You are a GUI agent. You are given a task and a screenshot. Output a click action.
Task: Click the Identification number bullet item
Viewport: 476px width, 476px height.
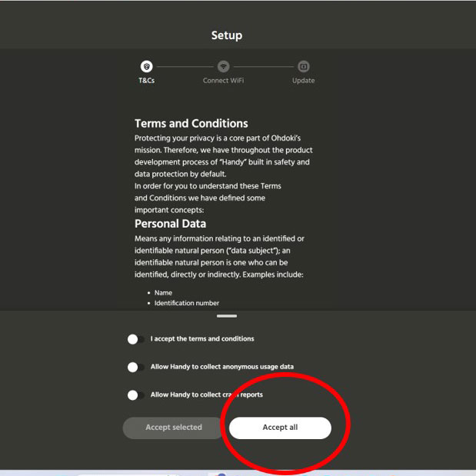[x=186, y=304]
